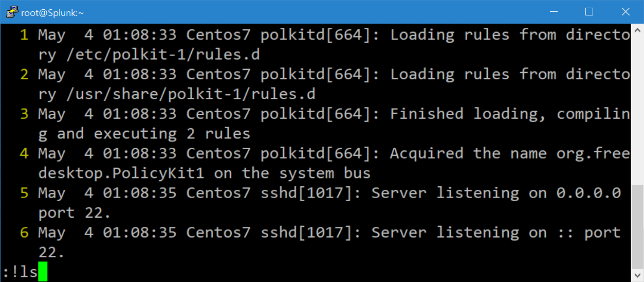Click line number 2 in the log

click(24, 75)
